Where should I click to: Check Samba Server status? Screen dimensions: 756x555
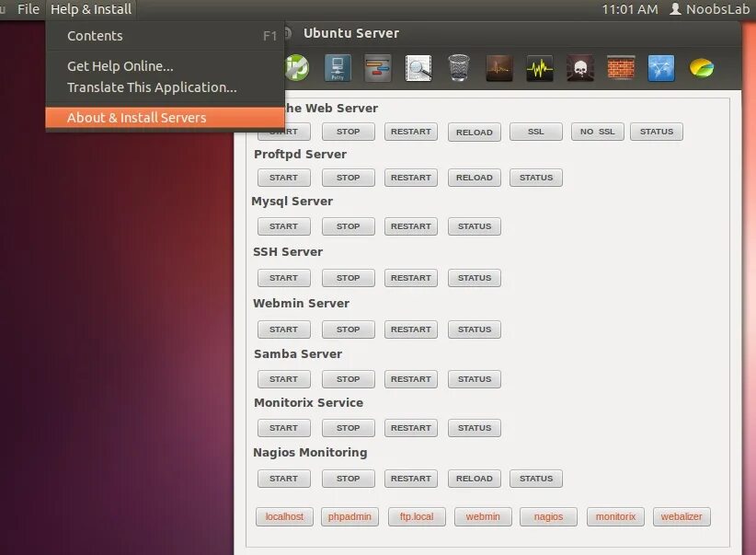pyautogui.click(x=475, y=379)
